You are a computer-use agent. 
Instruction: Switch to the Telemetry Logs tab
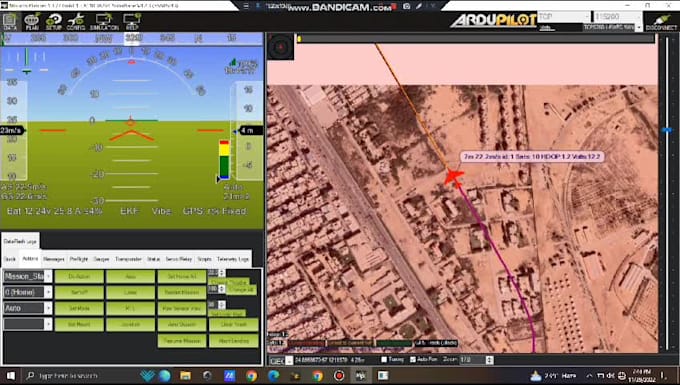(x=233, y=259)
